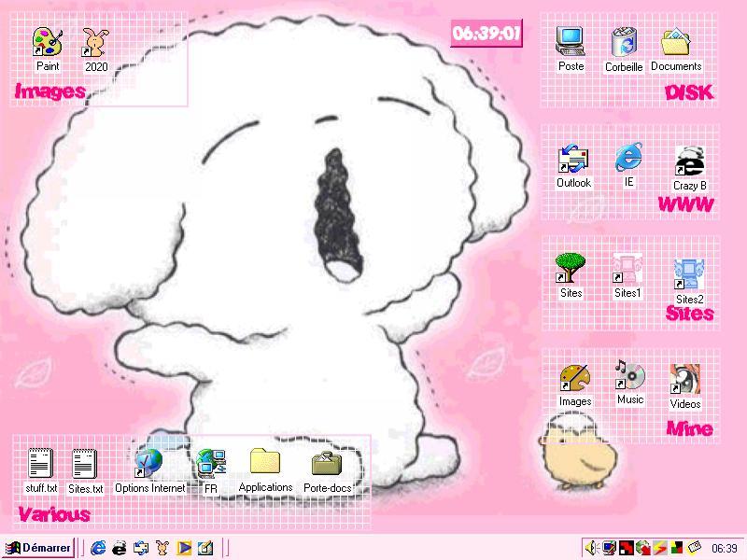Viewport: 747px width, 560px height.
Task: Select the stuff.txt file icon
Action: (40, 463)
